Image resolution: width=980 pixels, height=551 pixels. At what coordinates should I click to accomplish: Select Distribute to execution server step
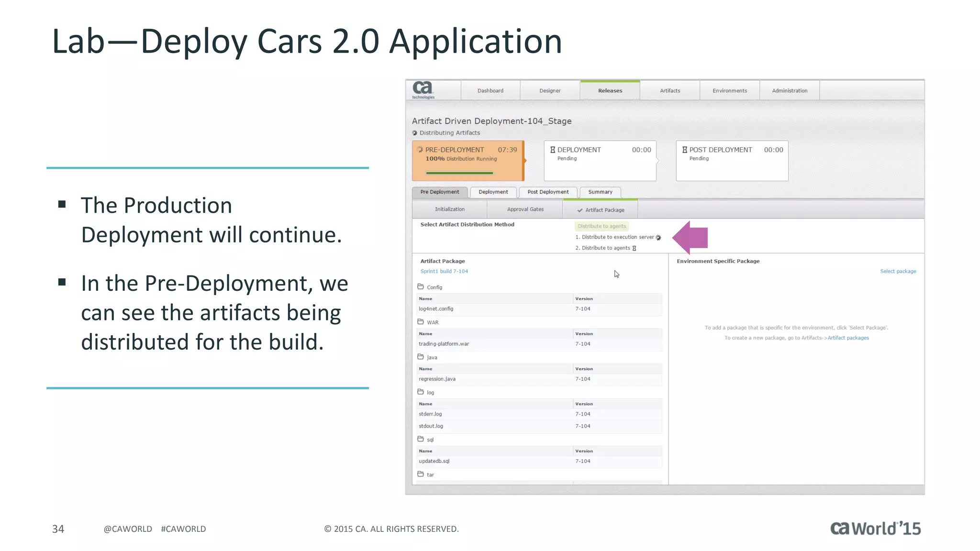(x=614, y=237)
